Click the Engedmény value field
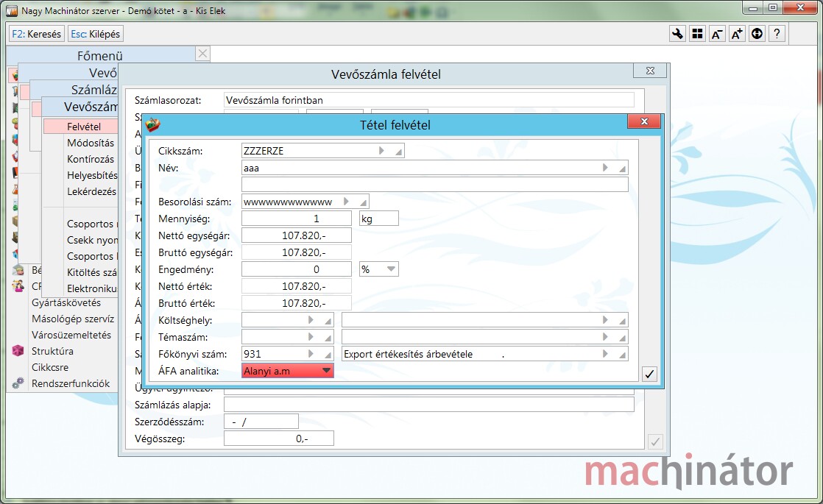 click(297, 269)
